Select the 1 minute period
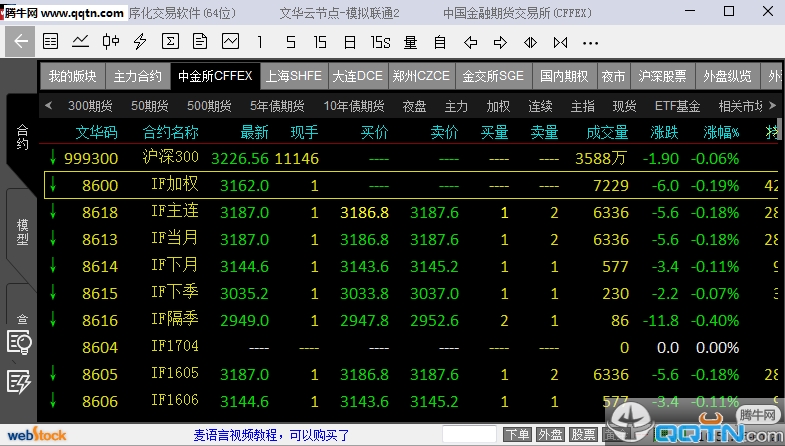Screen dimensions: 785x446 click(260, 43)
